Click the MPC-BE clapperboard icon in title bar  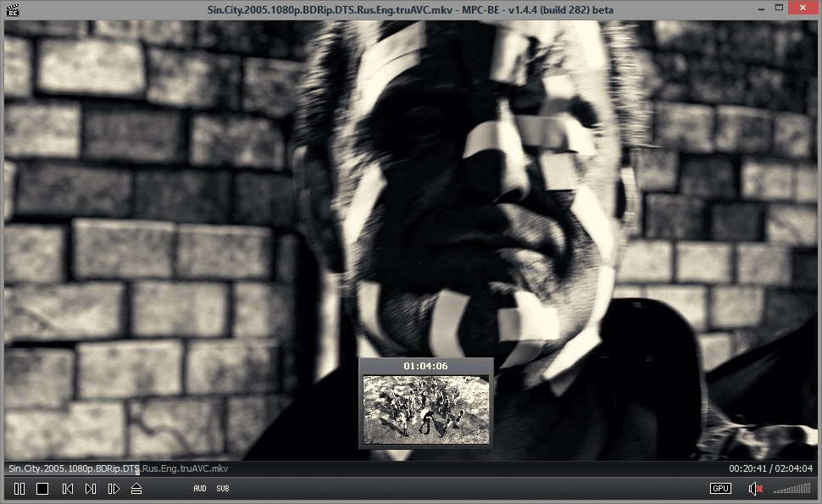pos(13,9)
